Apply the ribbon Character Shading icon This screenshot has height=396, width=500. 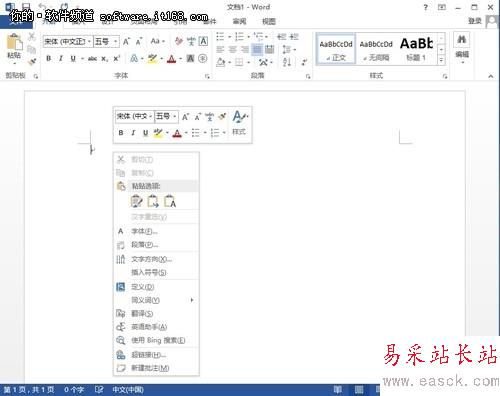point(190,59)
